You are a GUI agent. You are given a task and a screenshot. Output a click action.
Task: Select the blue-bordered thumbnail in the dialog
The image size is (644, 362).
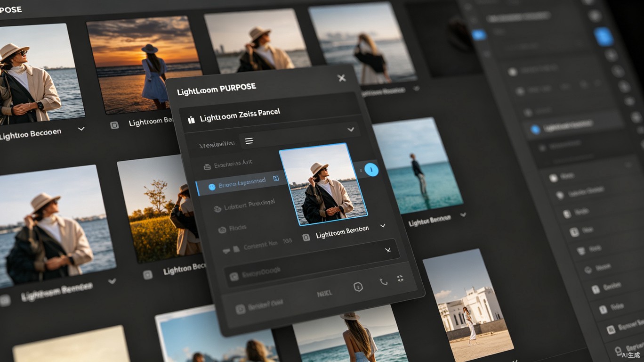[x=323, y=184]
